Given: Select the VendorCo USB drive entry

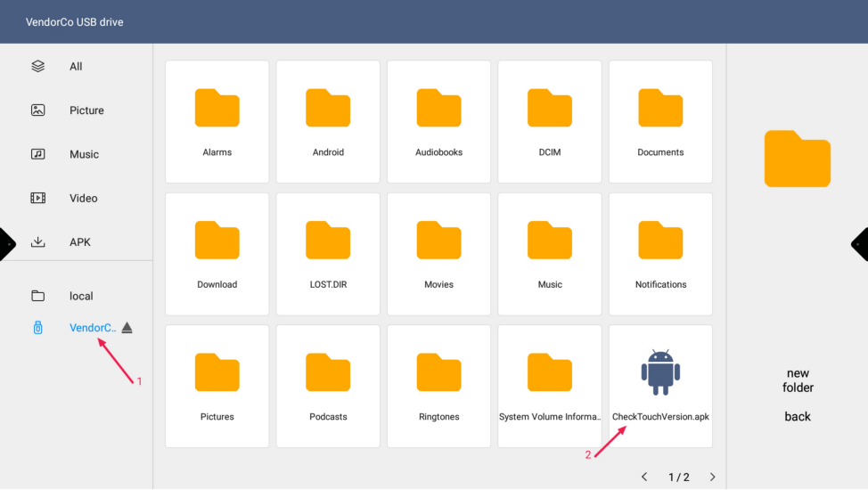Looking at the screenshot, I should [x=92, y=328].
